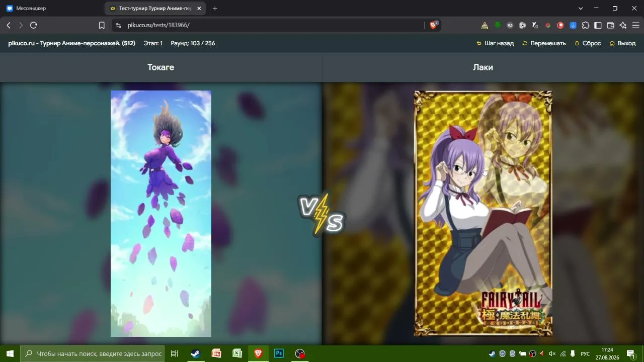The image size is (644, 362).
Task: Click the Brave browser taskbar icon
Action: point(258,353)
